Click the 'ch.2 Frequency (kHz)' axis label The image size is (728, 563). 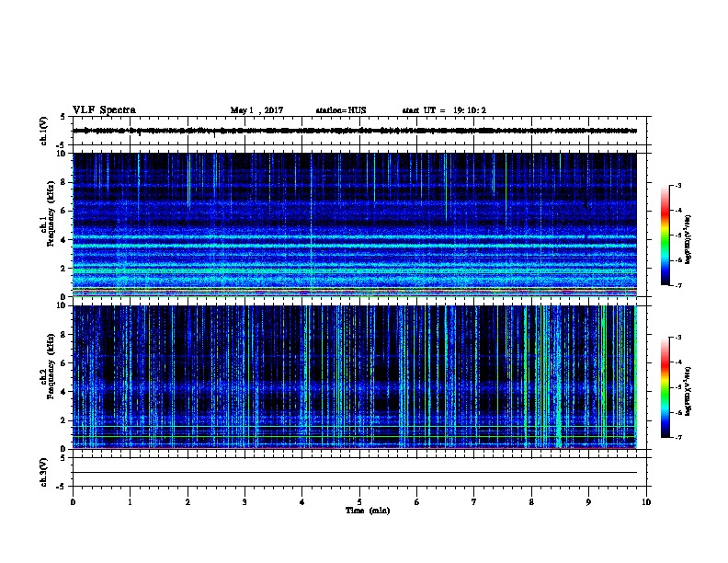47,366
